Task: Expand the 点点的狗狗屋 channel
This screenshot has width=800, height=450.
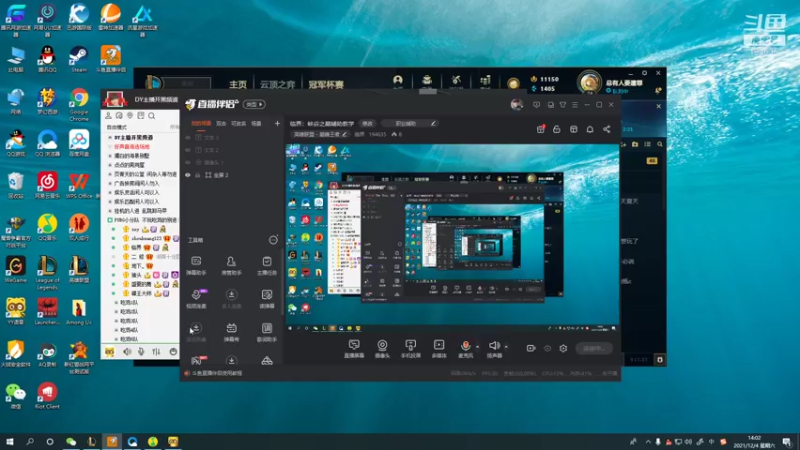Action: (110, 165)
